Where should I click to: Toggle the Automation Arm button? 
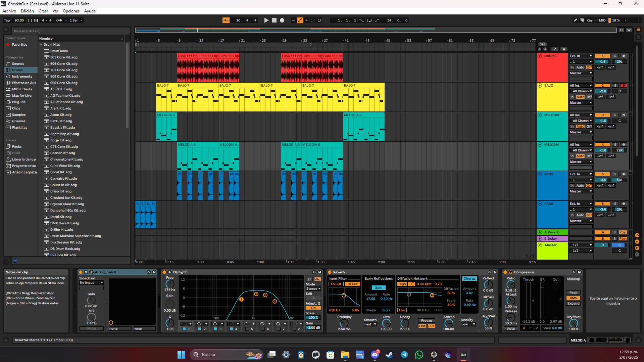click(300, 20)
